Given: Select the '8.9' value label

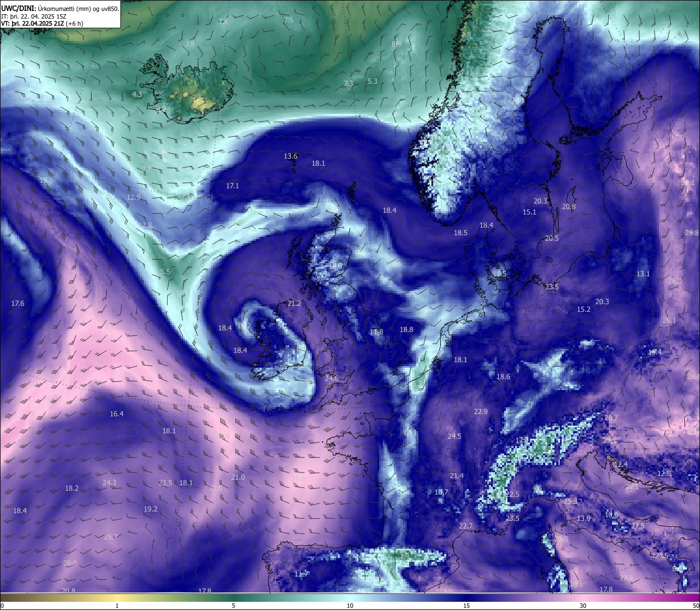Looking at the screenshot, I should tap(396, 44).
